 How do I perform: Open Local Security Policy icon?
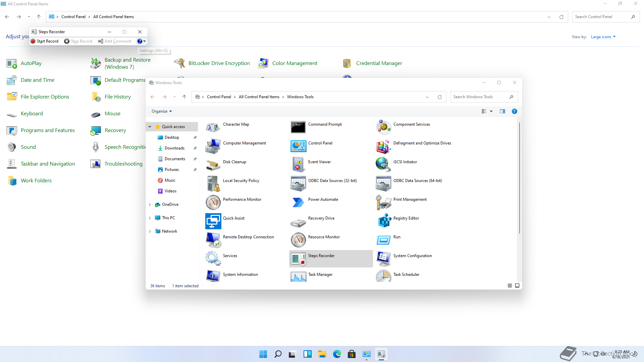click(213, 184)
